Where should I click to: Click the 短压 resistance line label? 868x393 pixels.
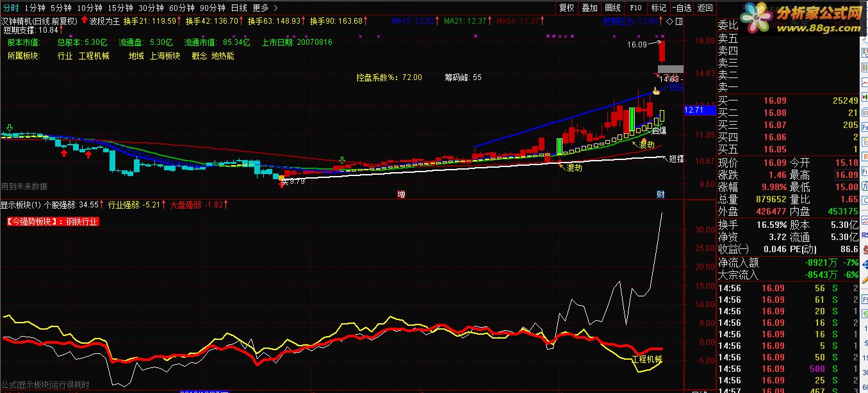pos(676,87)
